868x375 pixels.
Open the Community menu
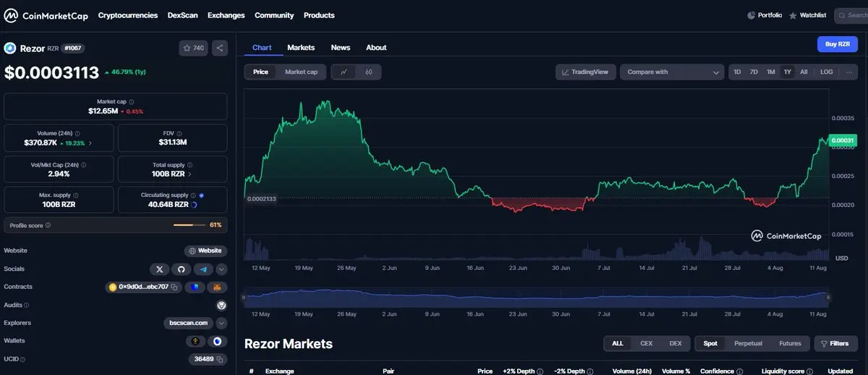click(274, 15)
